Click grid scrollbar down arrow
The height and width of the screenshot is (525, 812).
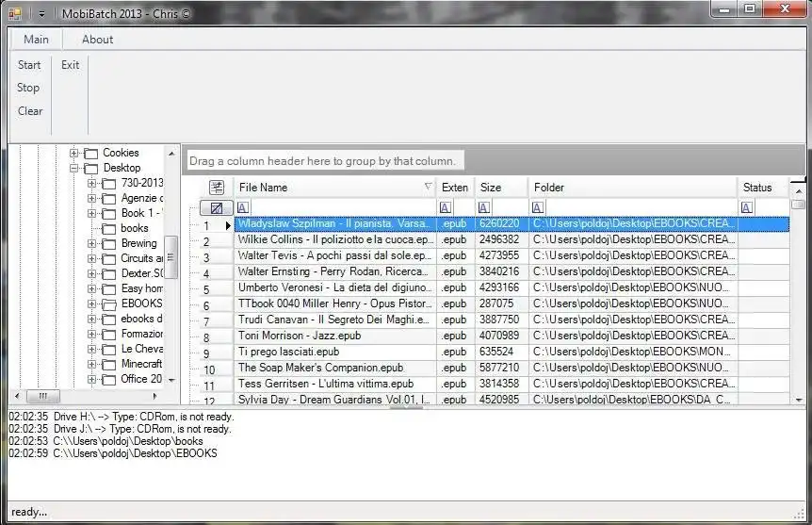pos(799,400)
